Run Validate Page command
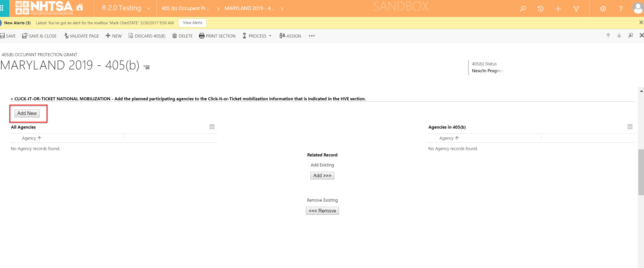 [x=82, y=36]
